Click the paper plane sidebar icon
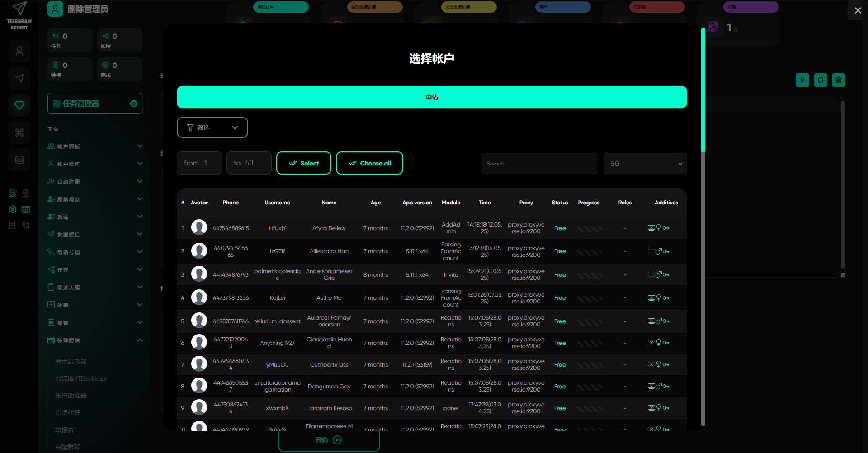 (x=19, y=78)
